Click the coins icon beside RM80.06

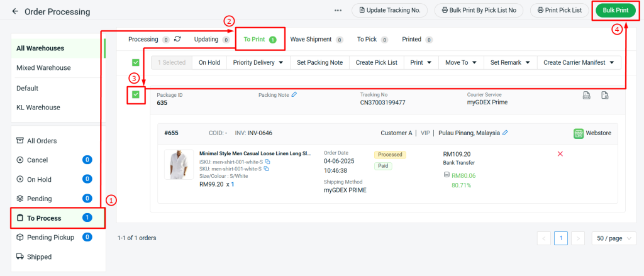(447, 175)
